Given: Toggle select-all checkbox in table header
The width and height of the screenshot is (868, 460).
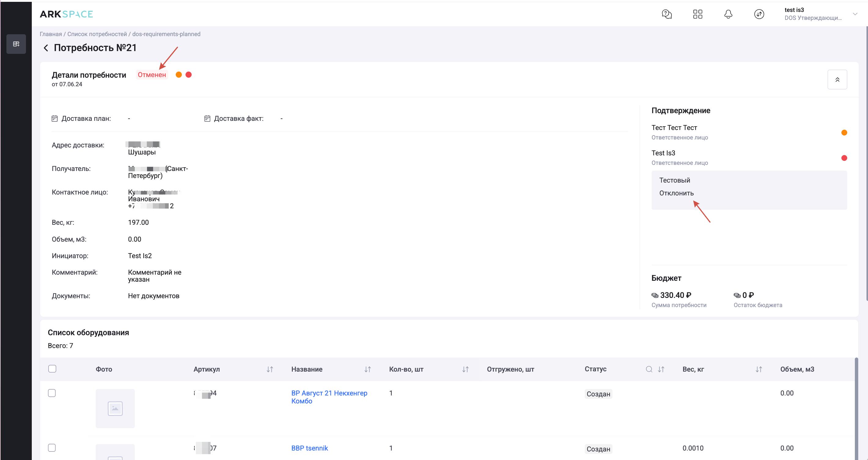Looking at the screenshot, I should tap(52, 369).
